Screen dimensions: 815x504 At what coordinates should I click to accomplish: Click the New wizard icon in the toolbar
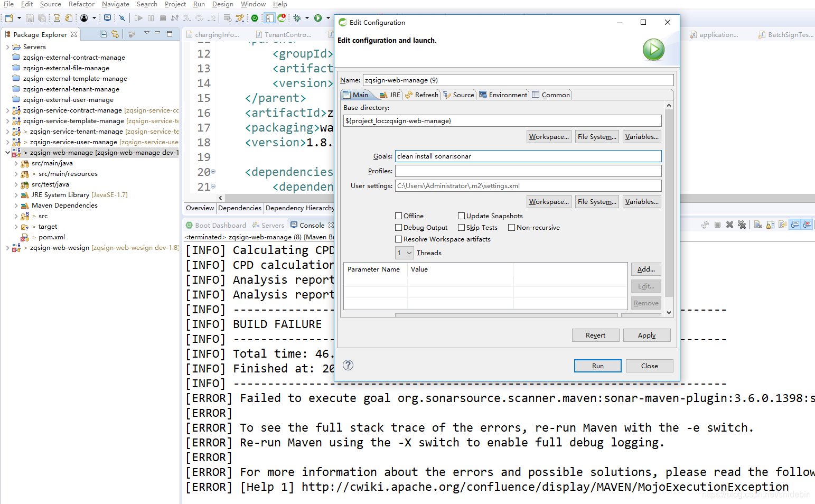pos(9,18)
